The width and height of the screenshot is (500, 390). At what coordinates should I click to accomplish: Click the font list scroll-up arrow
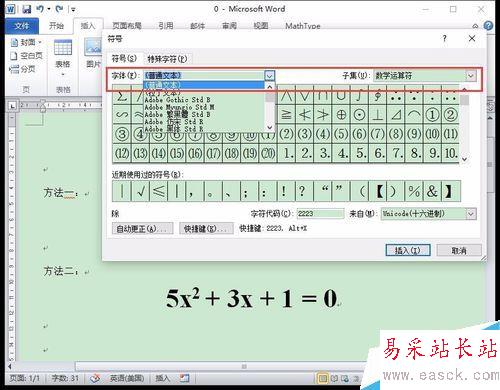point(270,87)
